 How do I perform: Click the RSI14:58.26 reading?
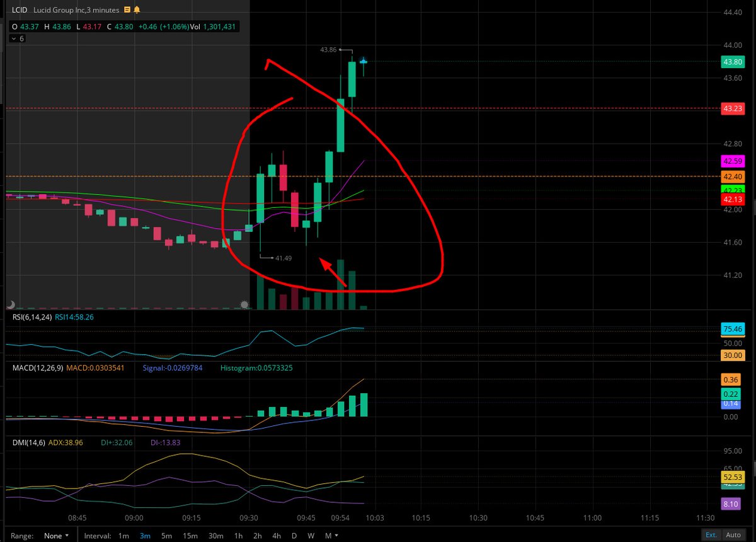pyautogui.click(x=75, y=317)
